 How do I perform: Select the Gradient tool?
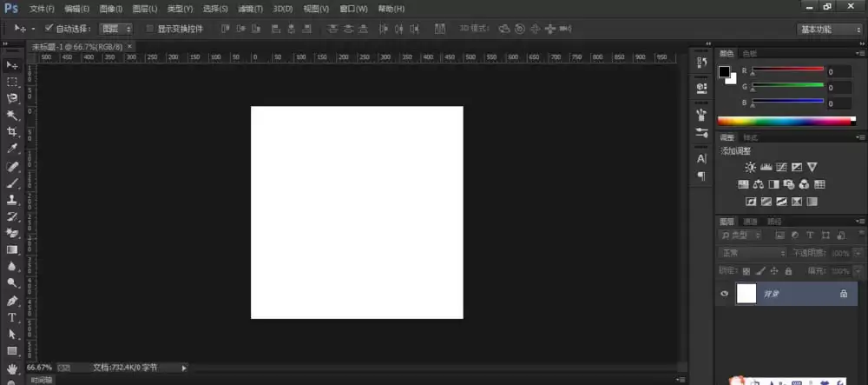coord(12,249)
